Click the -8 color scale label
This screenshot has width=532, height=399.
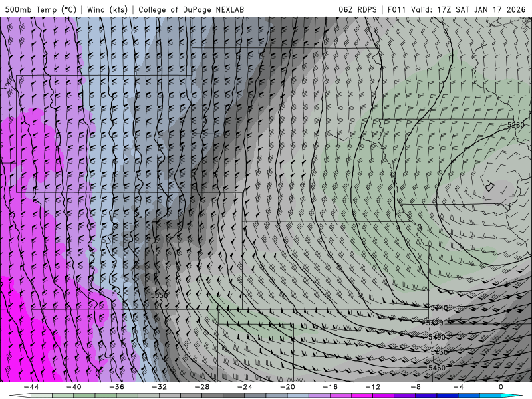[416, 387]
